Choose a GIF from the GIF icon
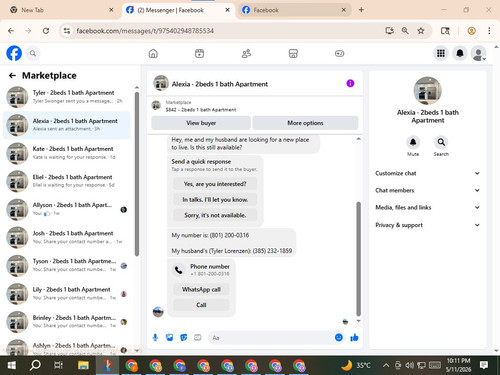This screenshot has height=375, width=500. (x=198, y=338)
